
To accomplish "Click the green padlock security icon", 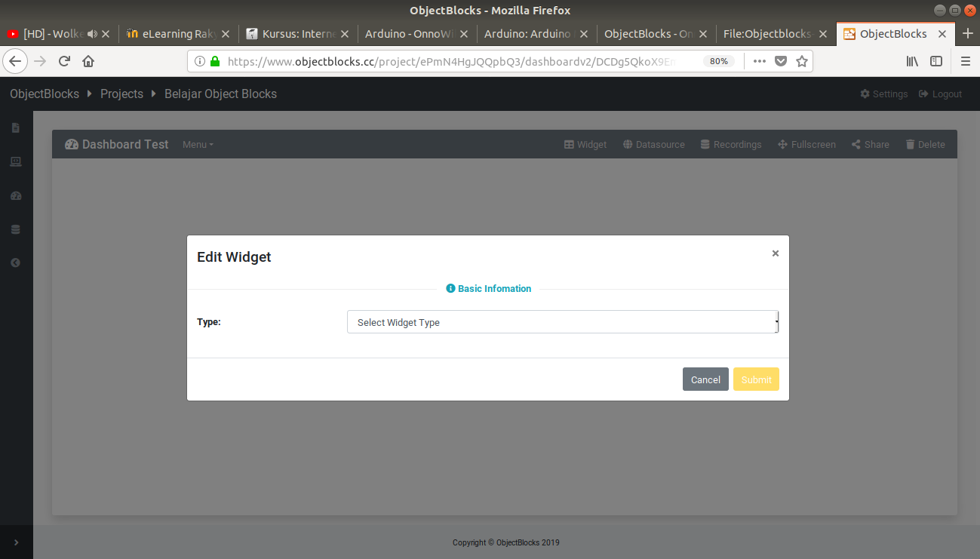I will 215,61.
